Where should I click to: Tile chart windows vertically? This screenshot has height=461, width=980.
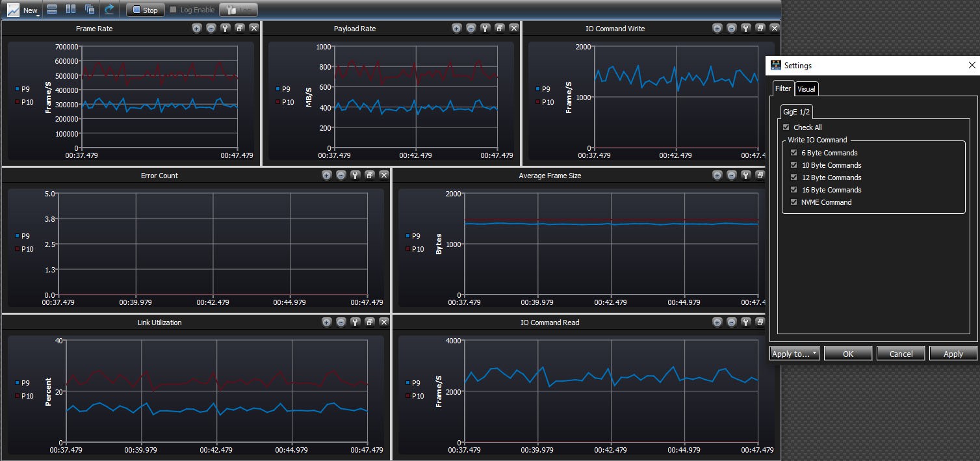coord(71,10)
